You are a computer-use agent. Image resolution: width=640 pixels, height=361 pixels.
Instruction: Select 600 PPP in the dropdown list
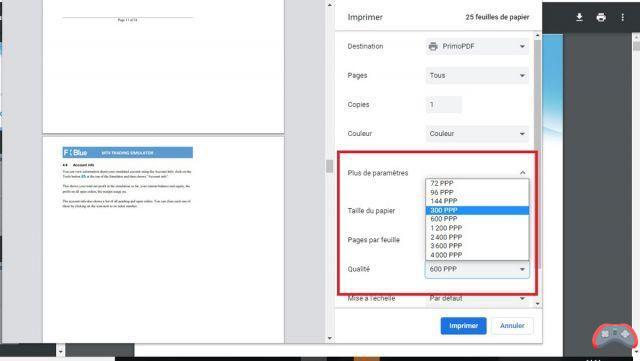(477, 219)
